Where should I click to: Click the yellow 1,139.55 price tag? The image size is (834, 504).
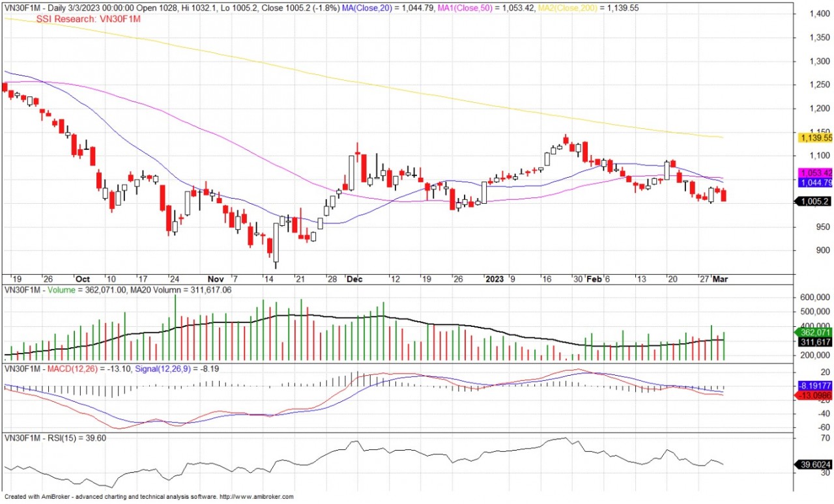point(814,137)
